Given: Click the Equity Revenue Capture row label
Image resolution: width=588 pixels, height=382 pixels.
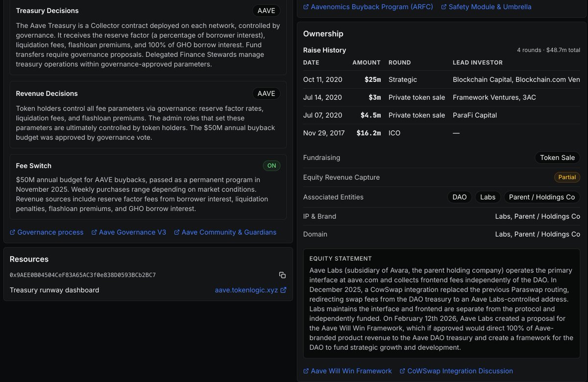Looking at the screenshot, I should point(342,177).
